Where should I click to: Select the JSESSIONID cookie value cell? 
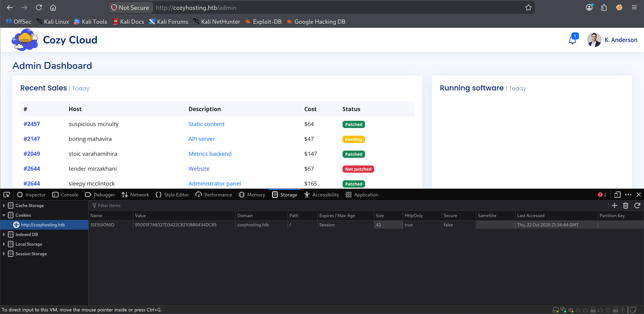[184, 225]
